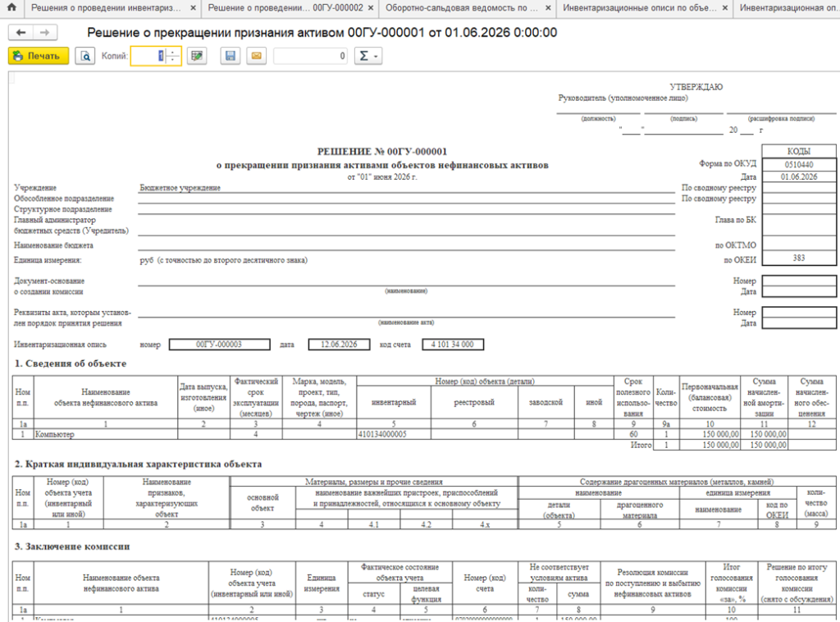Screen dimensions: 840x622
Task: Select inventory number 410134000005 cell
Action: [394, 434]
